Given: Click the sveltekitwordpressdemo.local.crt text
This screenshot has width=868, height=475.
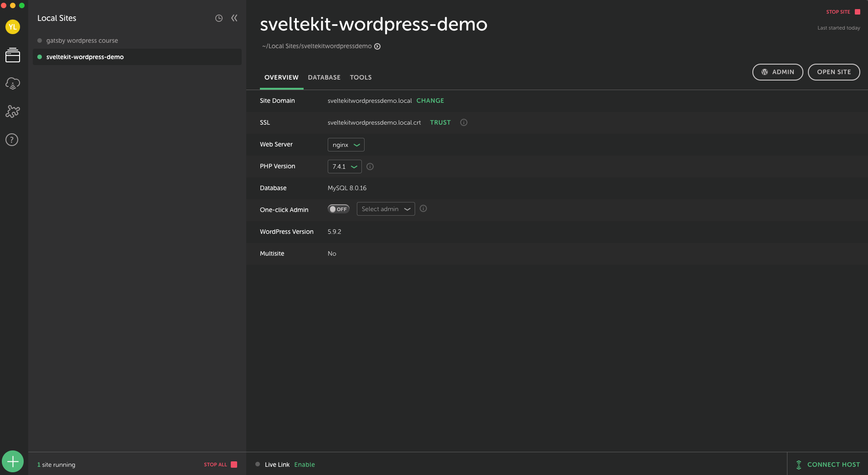Looking at the screenshot, I should coord(374,122).
